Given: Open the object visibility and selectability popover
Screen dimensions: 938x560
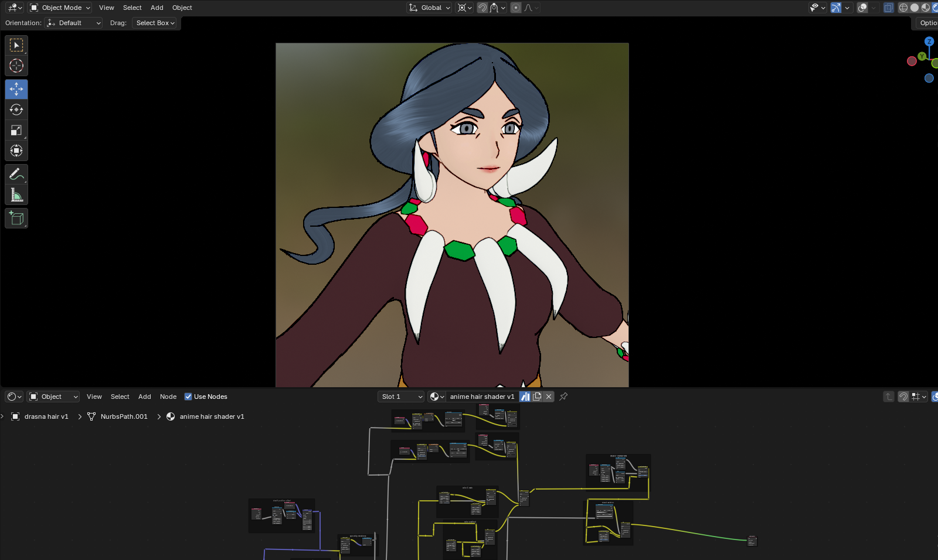Looking at the screenshot, I should pos(817,8).
